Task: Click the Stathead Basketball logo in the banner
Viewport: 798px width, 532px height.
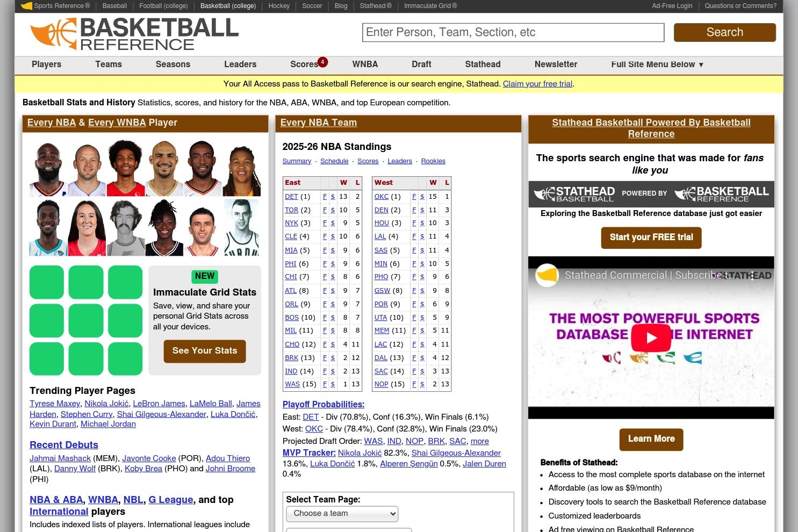Action: (x=574, y=194)
